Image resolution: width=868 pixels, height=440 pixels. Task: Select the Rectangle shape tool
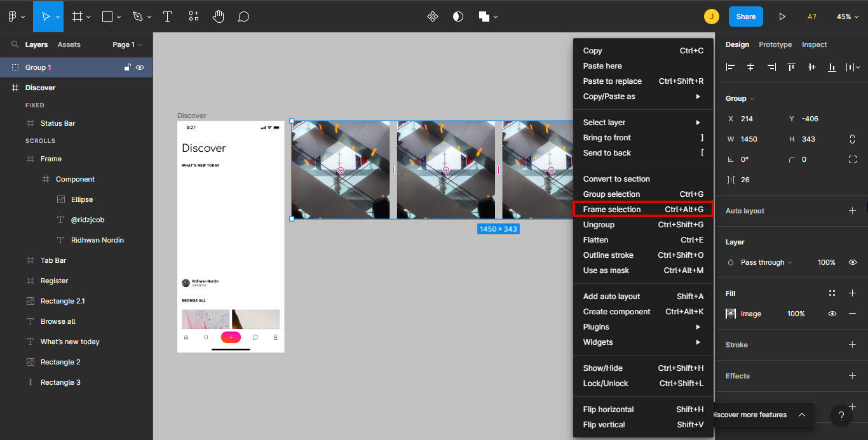(x=107, y=17)
